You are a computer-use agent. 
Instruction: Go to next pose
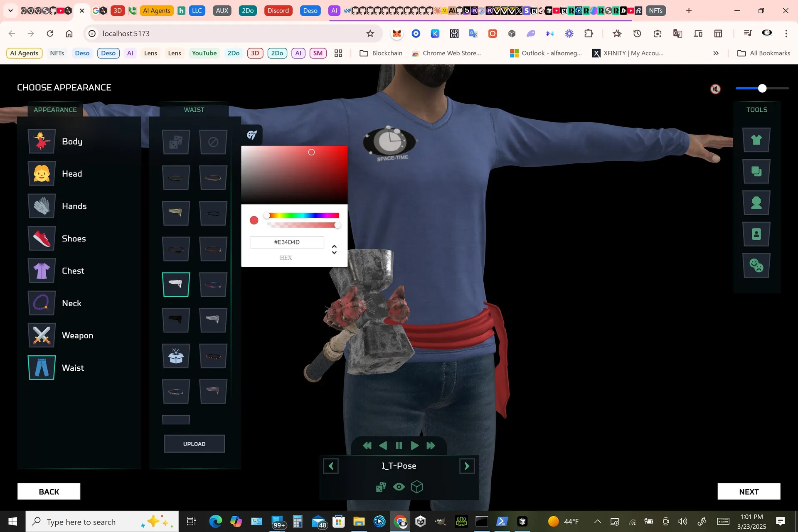[x=467, y=466]
